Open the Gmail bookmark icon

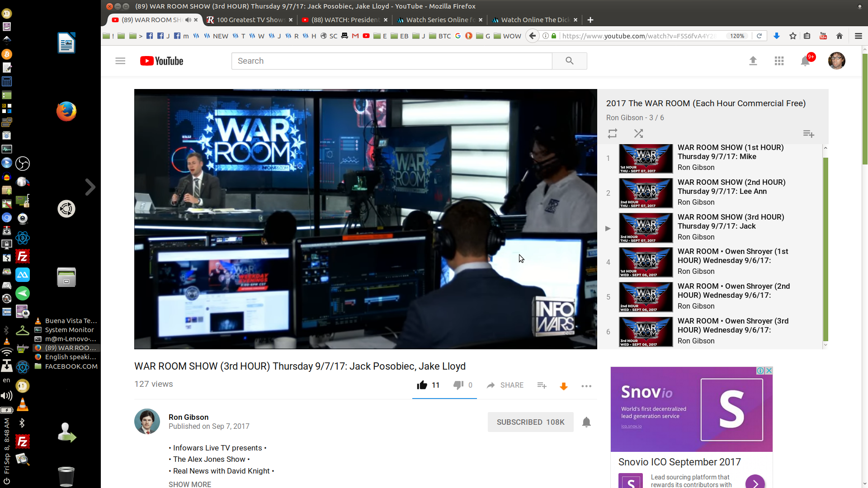[355, 36]
